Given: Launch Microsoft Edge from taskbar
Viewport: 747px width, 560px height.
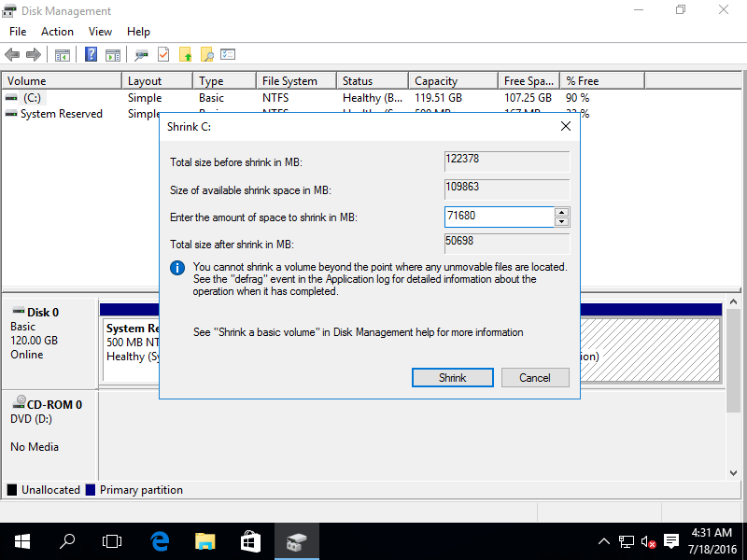Looking at the screenshot, I should (160, 541).
